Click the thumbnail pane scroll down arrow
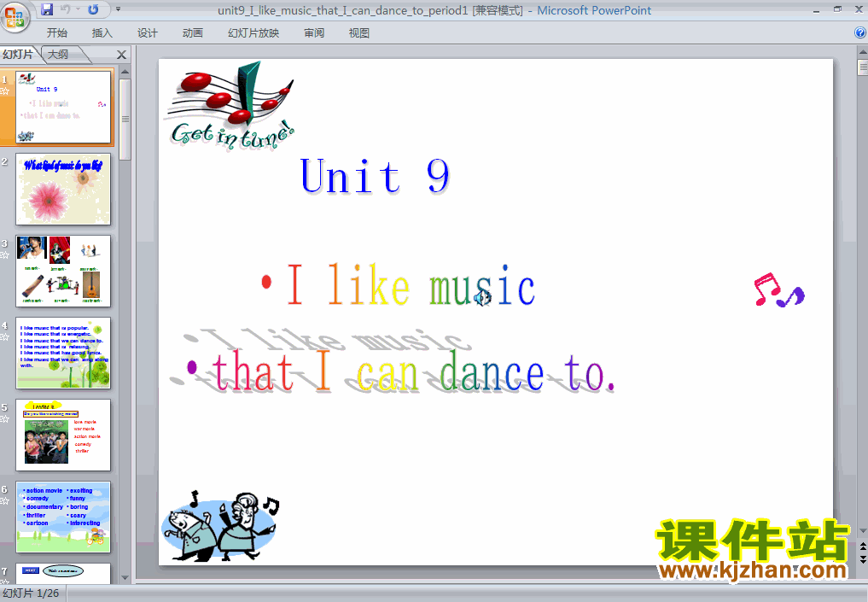Image resolution: width=868 pixels, height=602 pixels. point(125,577)
